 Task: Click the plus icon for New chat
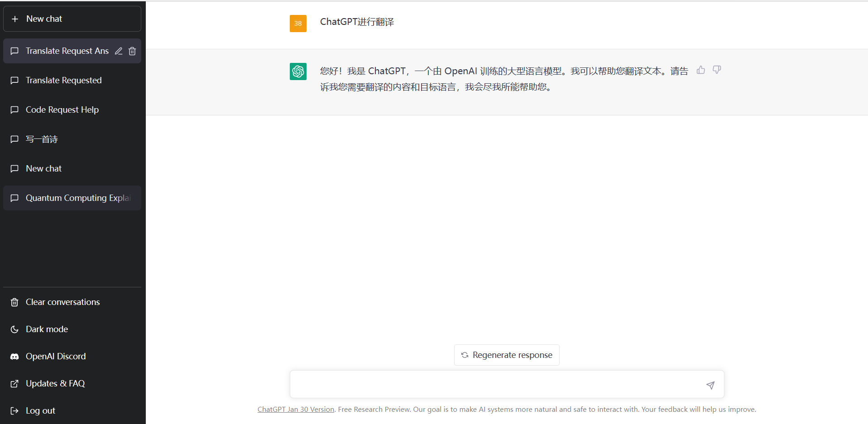click(15, 19)
